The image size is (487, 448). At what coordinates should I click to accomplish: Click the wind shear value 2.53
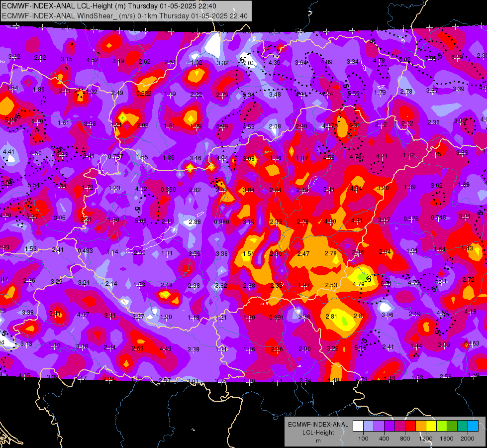331,285
